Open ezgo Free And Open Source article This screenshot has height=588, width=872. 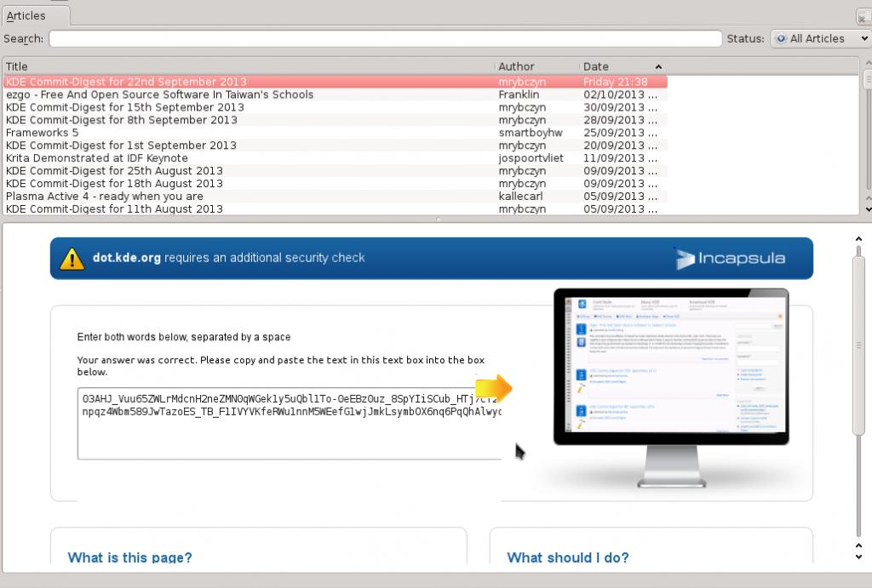pyautogui.click(x=159, y=94)
